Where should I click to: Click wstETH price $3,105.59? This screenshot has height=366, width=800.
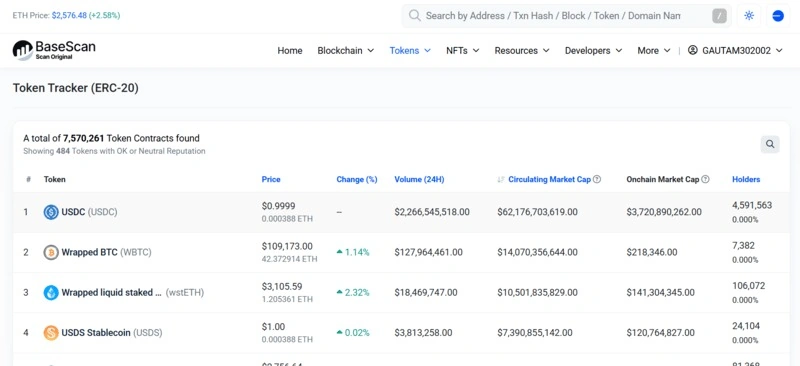282,287
